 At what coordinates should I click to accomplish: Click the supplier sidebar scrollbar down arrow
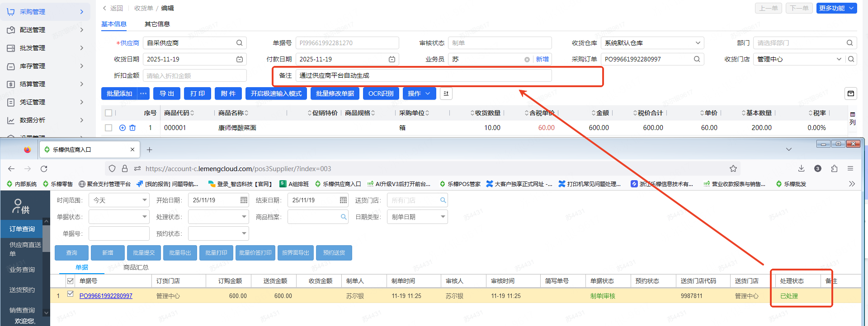46,312
